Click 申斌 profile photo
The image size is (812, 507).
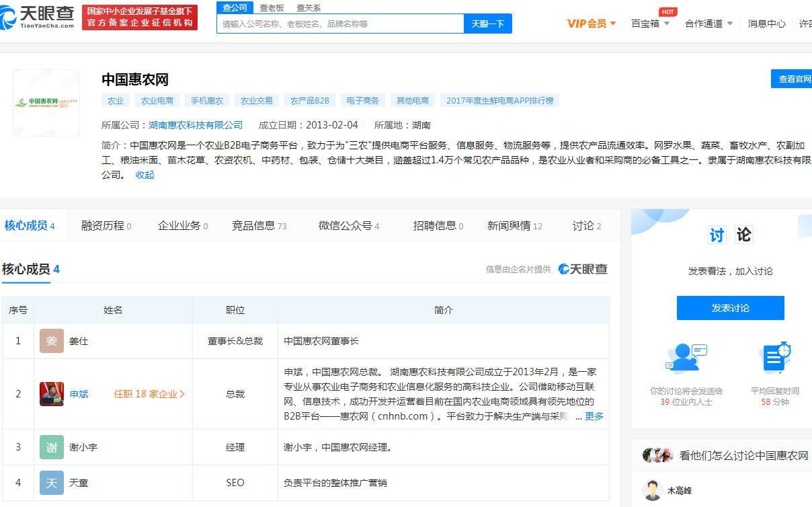click(52, 394)
